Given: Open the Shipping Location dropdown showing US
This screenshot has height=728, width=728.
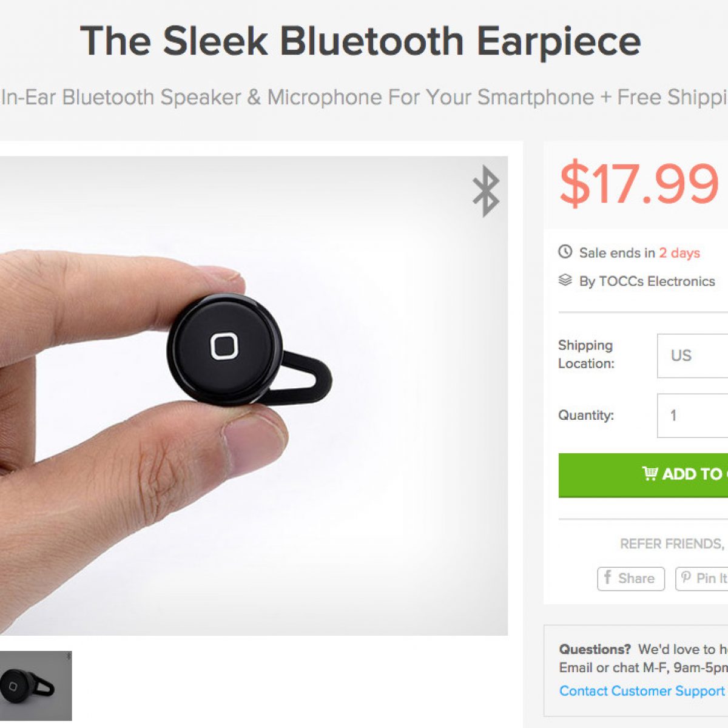Looking at the screenshot, I should pos(693,356).
